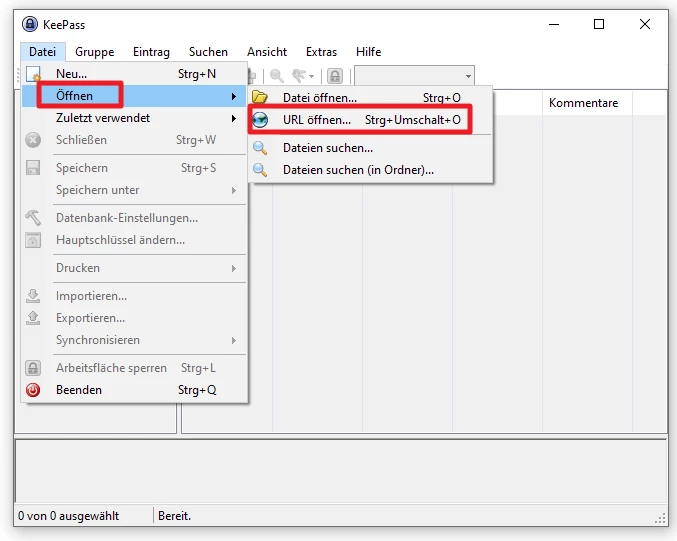Select the Öffnen menu entry

pyautogui.click(x=134, y=96)
